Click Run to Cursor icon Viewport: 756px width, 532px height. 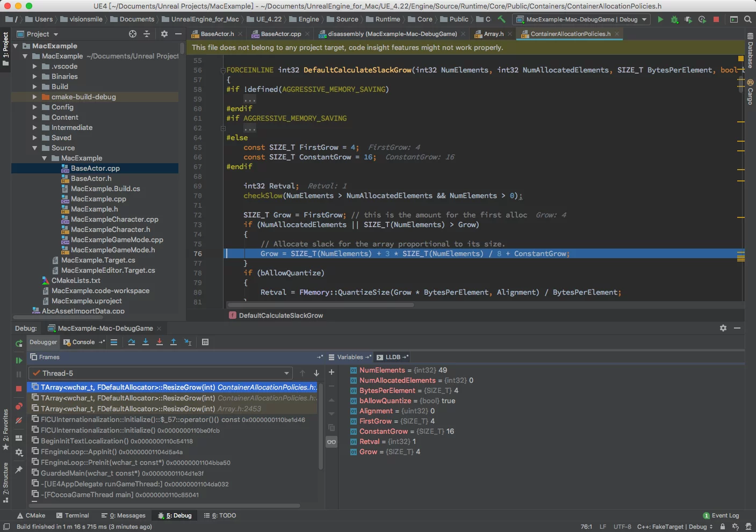tap(188, 342)
